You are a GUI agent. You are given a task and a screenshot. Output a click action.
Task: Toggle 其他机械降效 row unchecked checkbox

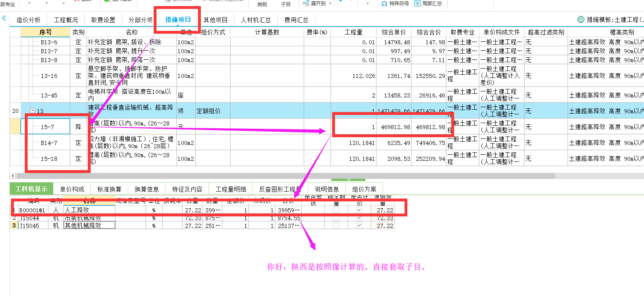tap(336, 225)
